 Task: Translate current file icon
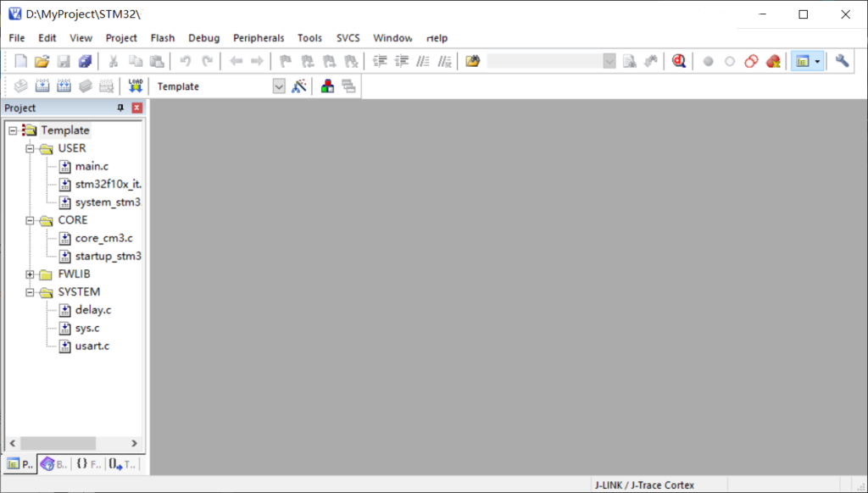tap(21, 86)
